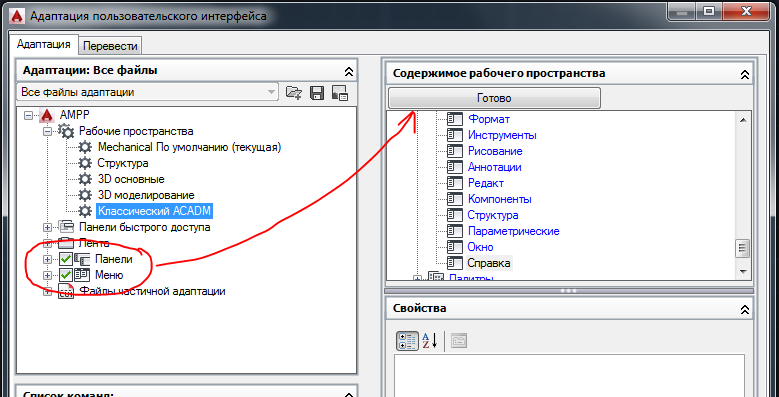Click the gear icon beside 3D основные

pyautogui.click(x=85, y=179)
